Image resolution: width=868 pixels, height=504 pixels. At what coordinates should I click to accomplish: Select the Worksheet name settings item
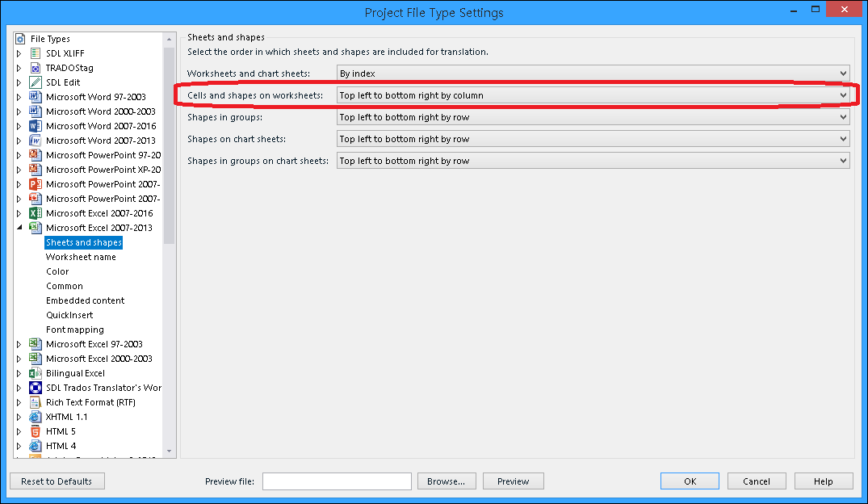click(x=81, y=257)
